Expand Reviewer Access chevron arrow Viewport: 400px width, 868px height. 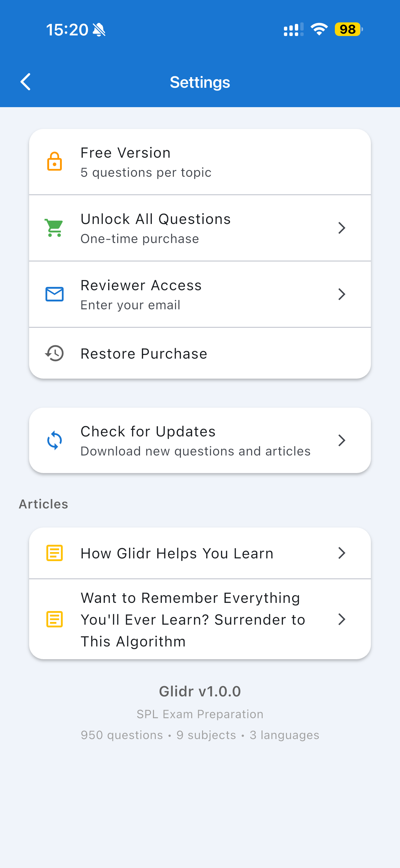click(x=341, y=294)
